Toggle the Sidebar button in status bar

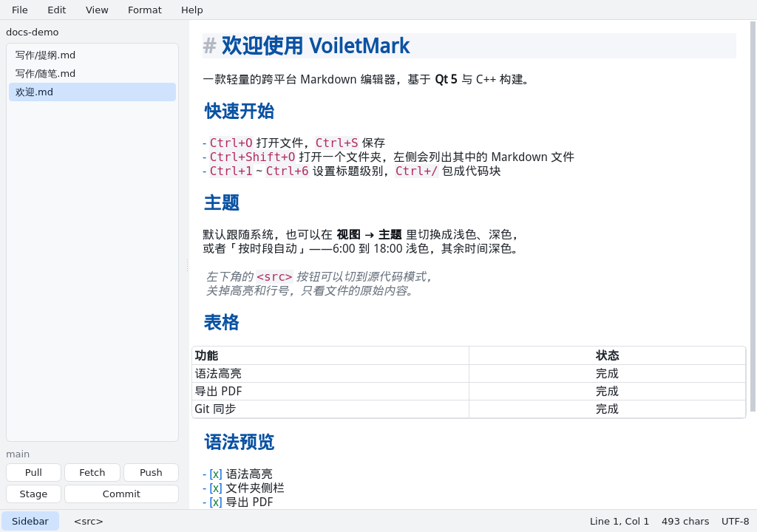[x=30, y=522]
